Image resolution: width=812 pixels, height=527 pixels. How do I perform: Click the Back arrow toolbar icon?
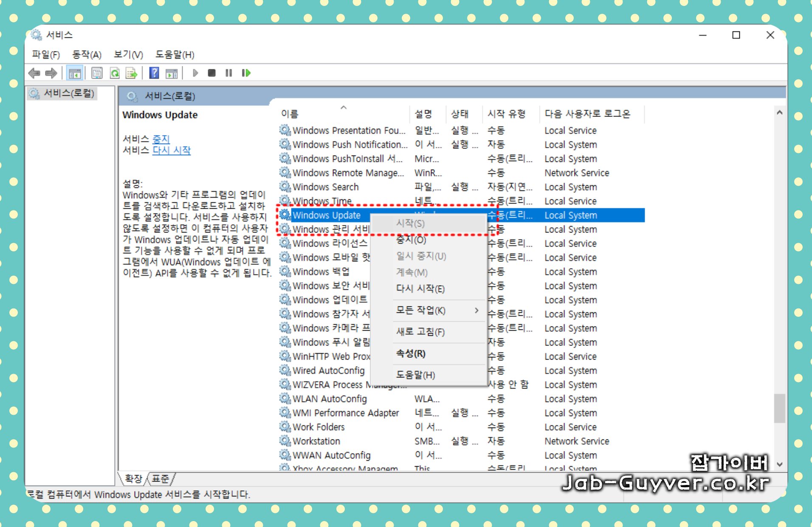pyautogui.click(x=34, y=73)
